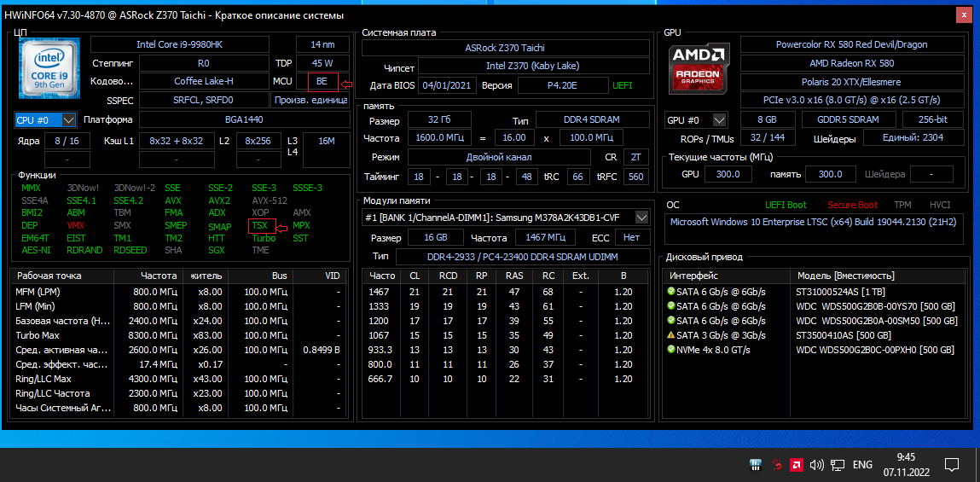
Task: Click the Интерфейс column header in disk list
Action: coord(727,276)
